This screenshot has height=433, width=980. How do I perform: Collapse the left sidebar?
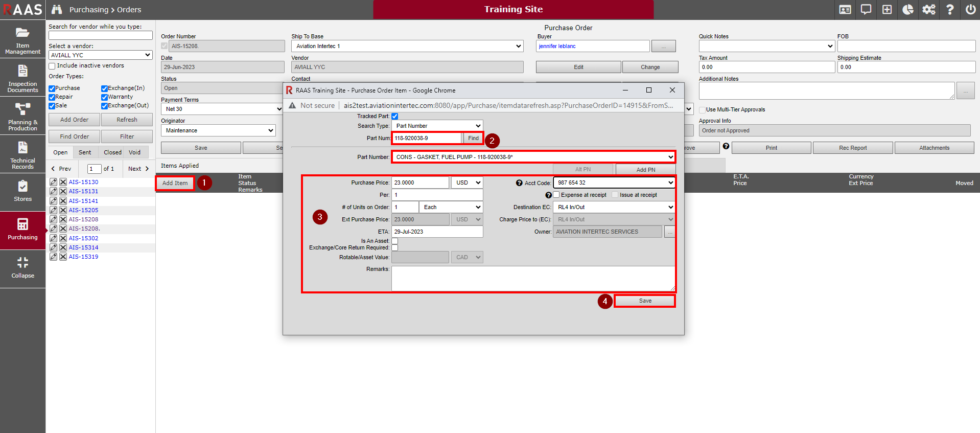tap(22, 268)
